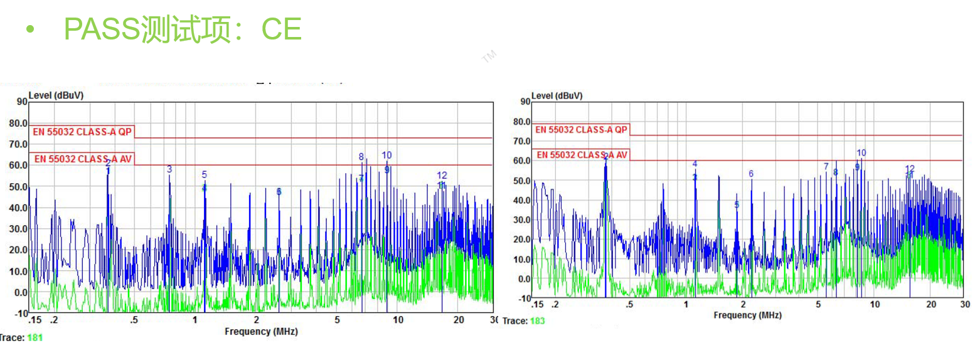
Task: Click peak marker 5 in the right chart
Action: click(737, 205)
